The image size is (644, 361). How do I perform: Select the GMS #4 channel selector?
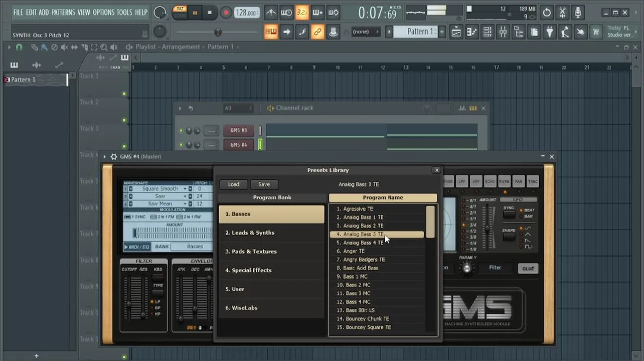260,145
